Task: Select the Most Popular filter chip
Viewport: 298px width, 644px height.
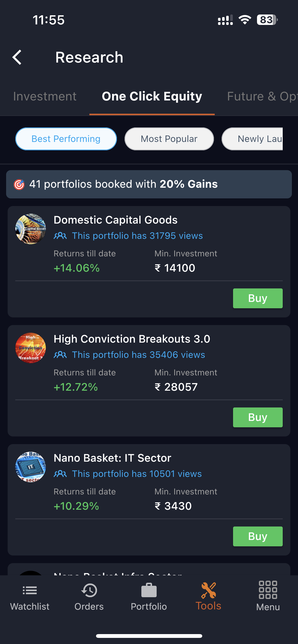Action: (x=169, y=139)
